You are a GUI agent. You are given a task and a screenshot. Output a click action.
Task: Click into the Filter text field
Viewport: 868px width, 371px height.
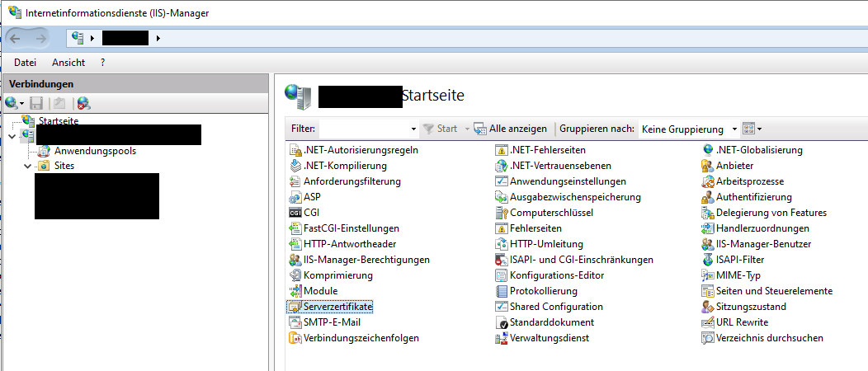click(x=363, y=129)
